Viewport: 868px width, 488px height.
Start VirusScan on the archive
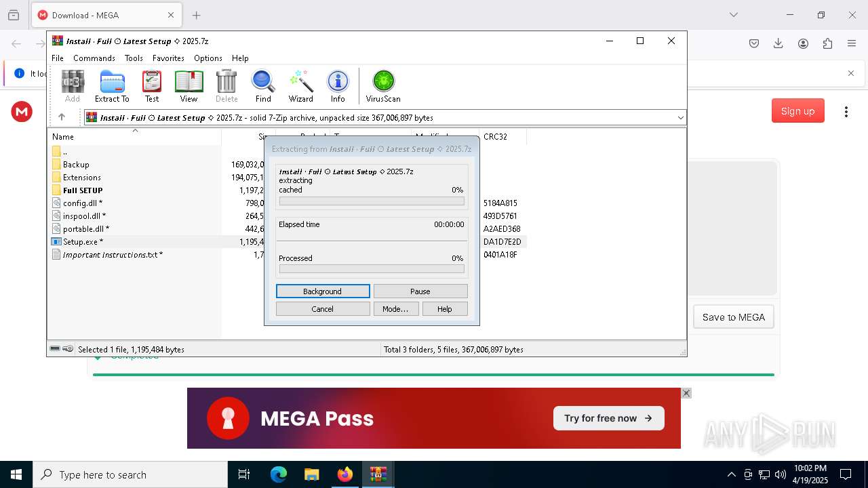pyautogui.click(x=383, y=86)
